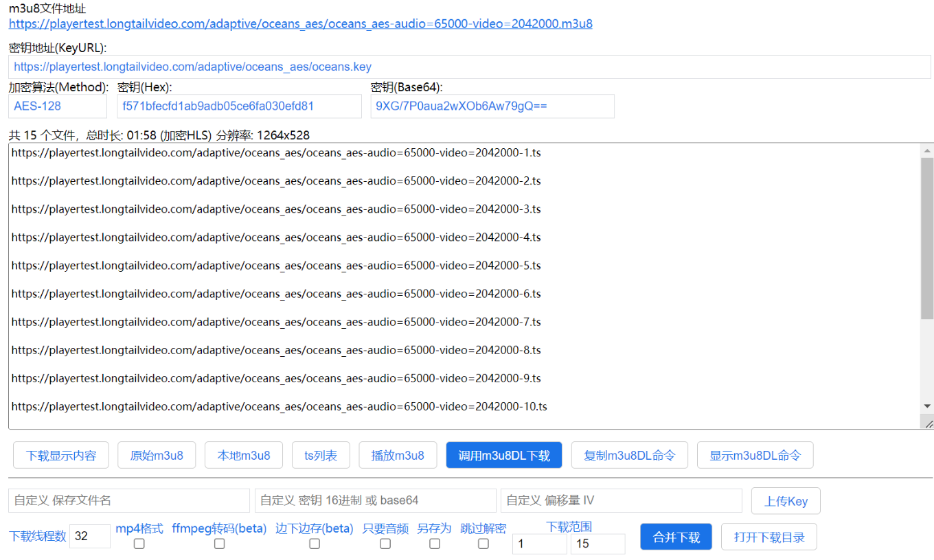934x560 pixels.
Task: Click the download thread count field
Action: click(90, 536)
